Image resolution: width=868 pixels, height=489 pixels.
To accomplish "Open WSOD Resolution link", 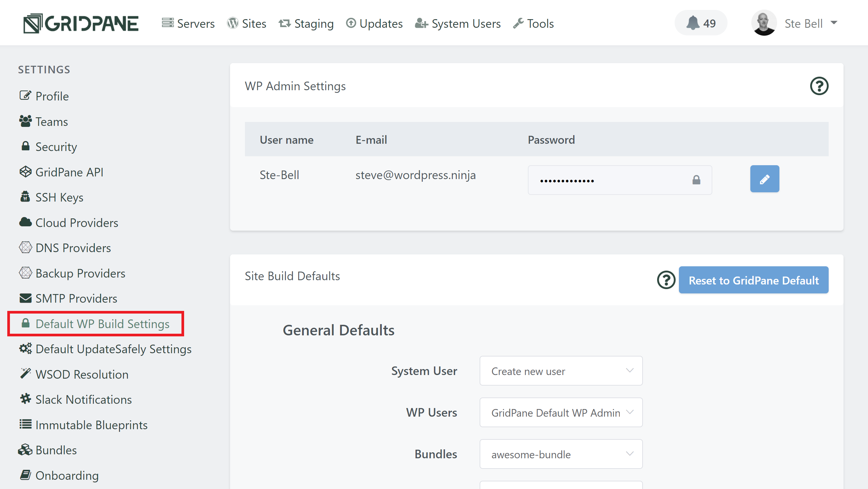I will [82, 374].
